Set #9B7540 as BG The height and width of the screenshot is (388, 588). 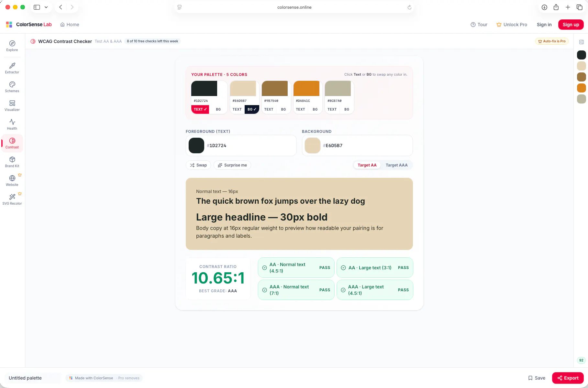pos(283,109)
